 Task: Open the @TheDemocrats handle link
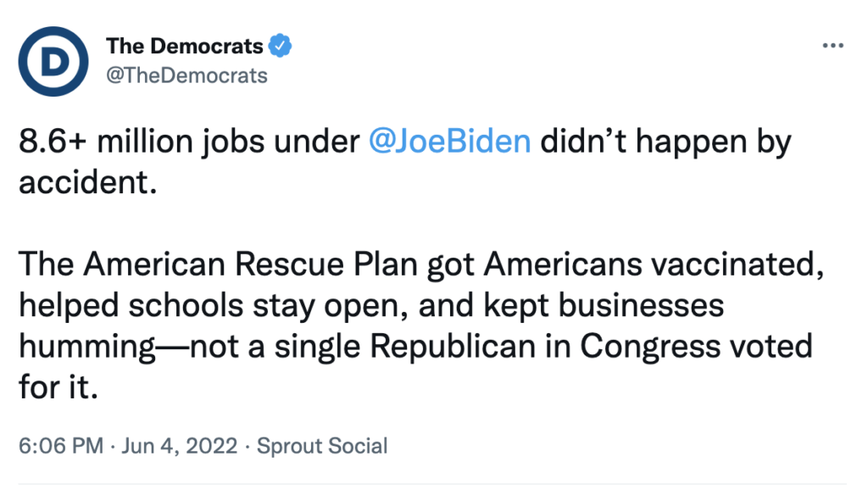click(186, 75)
